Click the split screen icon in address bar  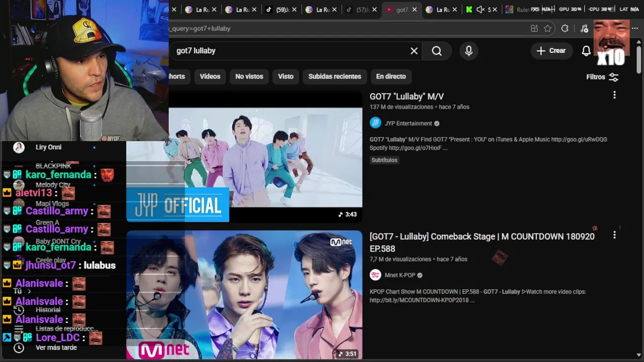point(534,29)
